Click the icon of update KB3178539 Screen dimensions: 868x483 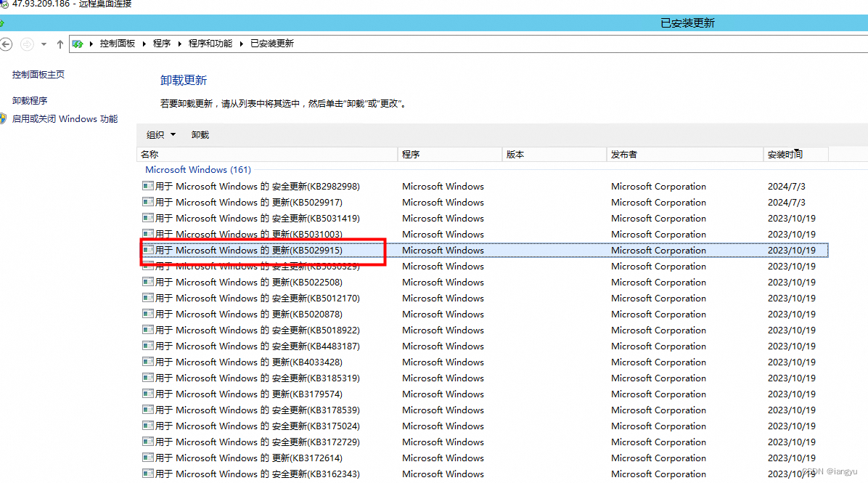coord(148,410)
